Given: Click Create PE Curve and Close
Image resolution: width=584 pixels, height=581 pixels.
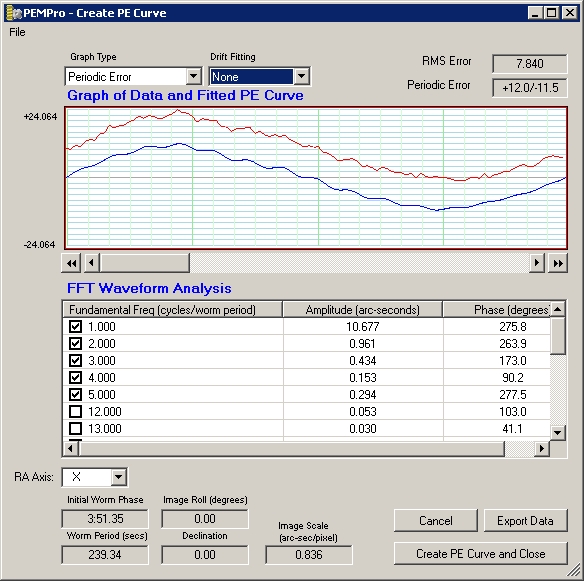Looking at the screenshot, I should point(481,554).
